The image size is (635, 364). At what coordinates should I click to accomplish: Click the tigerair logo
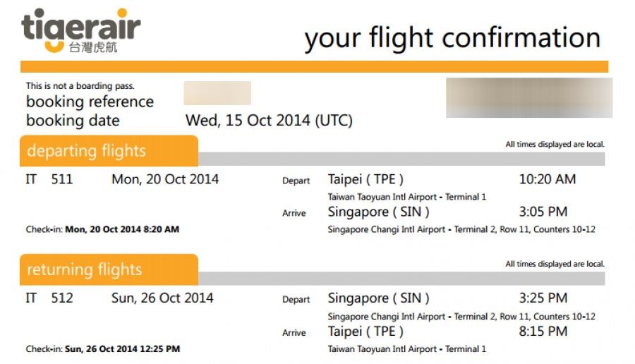(x=80, y=31)
